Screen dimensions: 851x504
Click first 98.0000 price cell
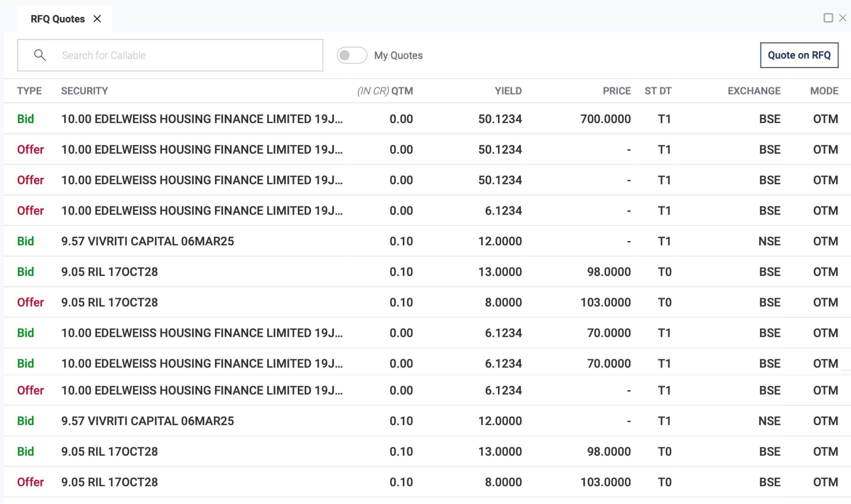pyautogui.click(x=609, y=272)
